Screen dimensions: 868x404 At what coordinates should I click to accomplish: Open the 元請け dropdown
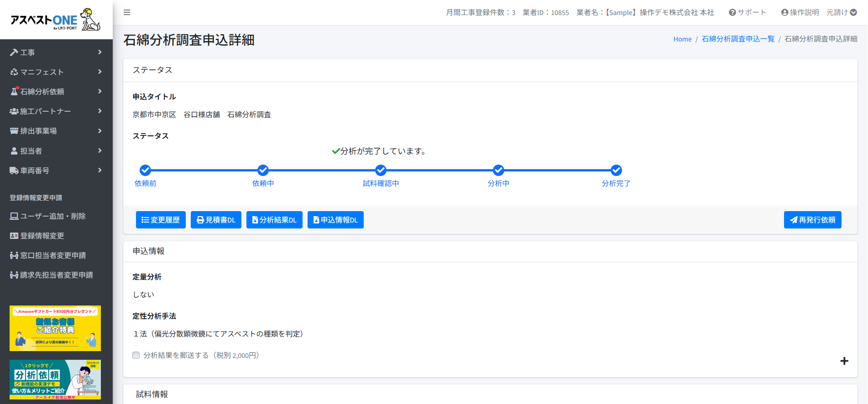coord(842,12)
